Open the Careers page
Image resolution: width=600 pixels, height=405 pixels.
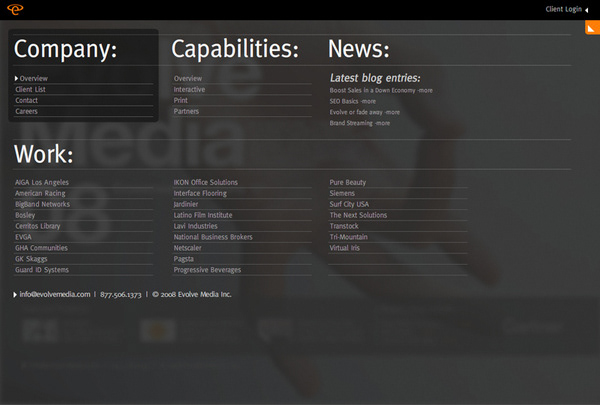(x=26, y=111)
